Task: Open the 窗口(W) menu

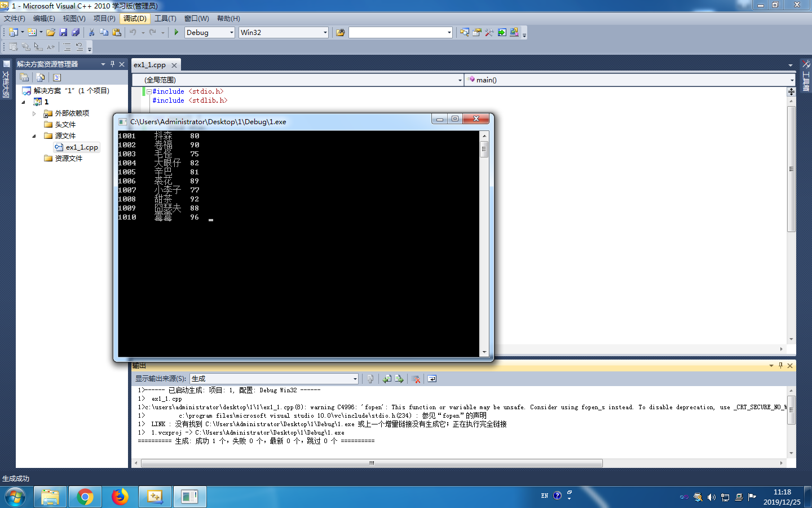Action: point(196,19)
